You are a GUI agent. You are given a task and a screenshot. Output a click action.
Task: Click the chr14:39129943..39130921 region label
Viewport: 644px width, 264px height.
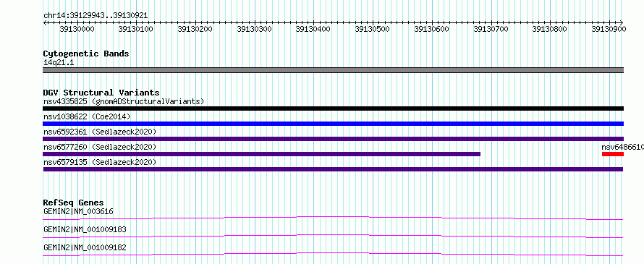click(96, 16)
